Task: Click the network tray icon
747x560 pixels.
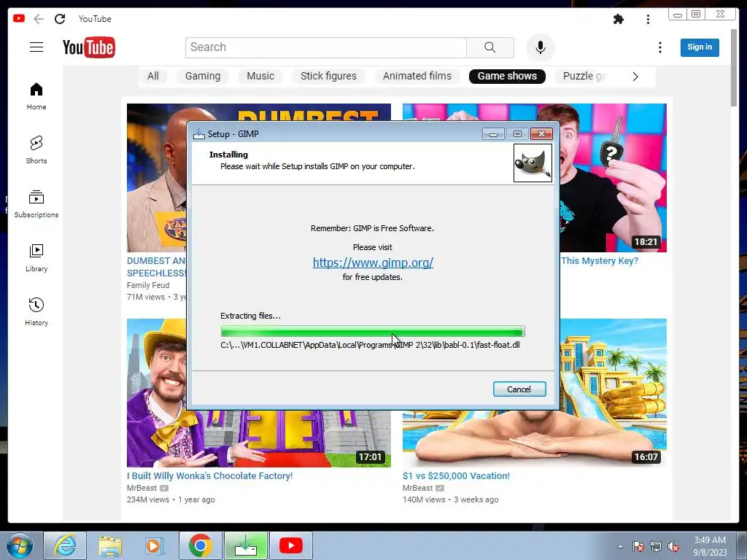Action: [x=656, y=546]
